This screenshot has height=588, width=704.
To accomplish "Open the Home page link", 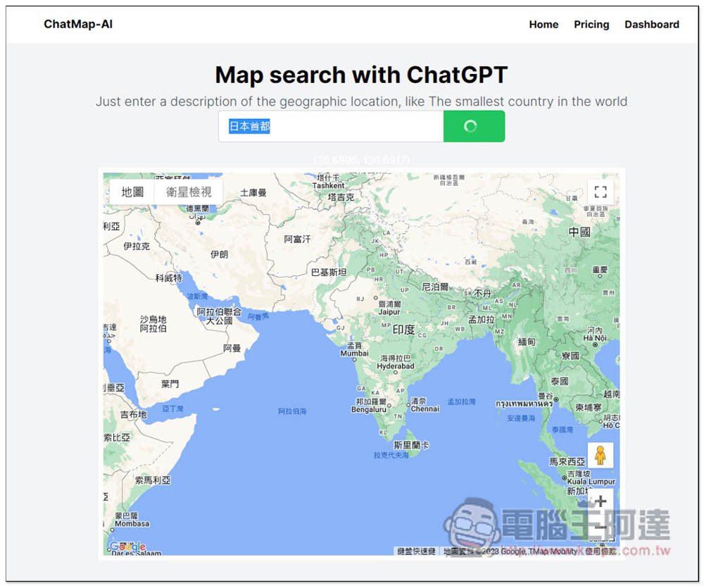I will [x=543, y=25].
